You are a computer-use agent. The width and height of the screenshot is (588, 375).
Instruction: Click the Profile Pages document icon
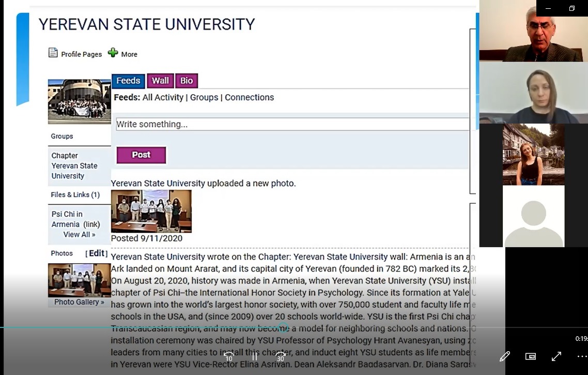pos(53,53)
